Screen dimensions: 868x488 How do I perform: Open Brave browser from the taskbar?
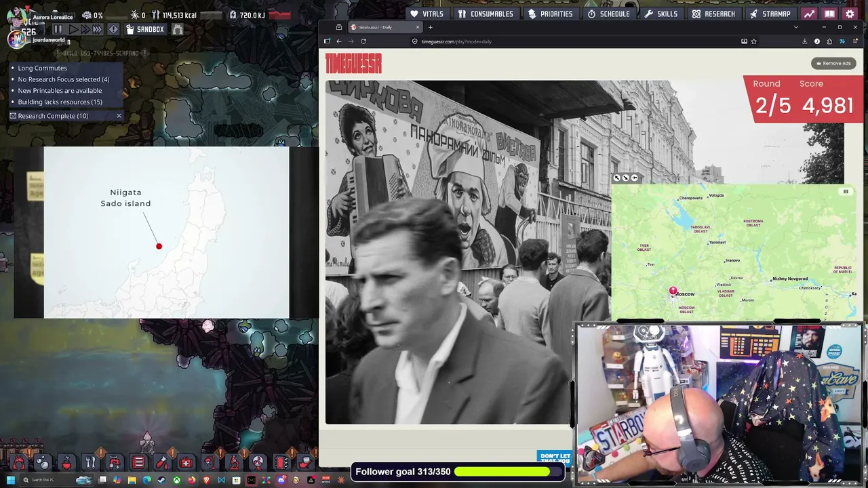tap(206, 480)
